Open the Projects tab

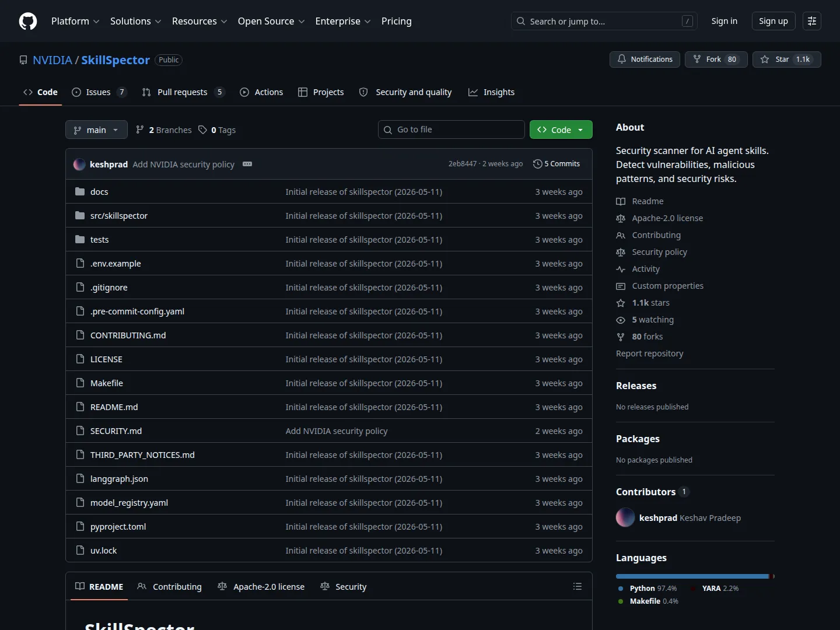pyautogui.click(x=321, y=92)
